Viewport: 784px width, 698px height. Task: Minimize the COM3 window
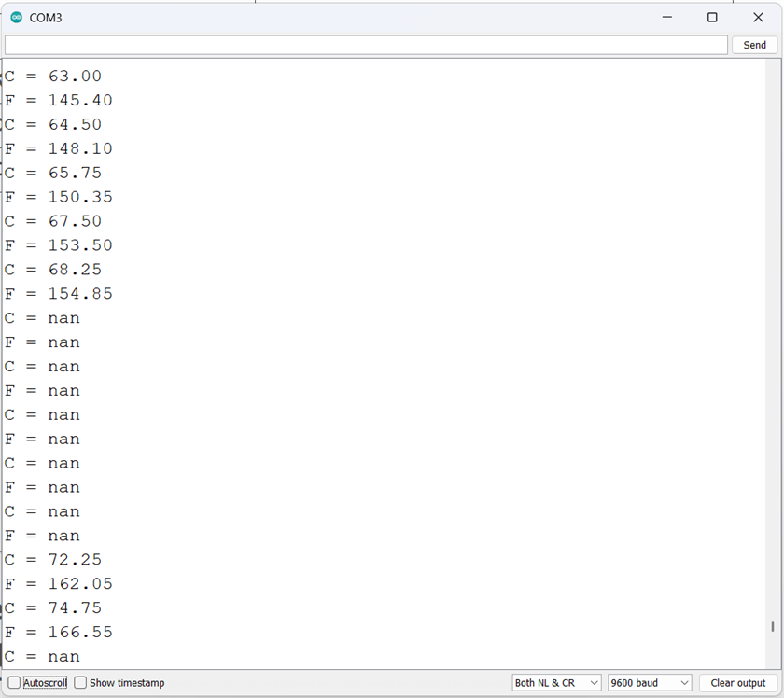pyautogui.click(x=667, y=18)
